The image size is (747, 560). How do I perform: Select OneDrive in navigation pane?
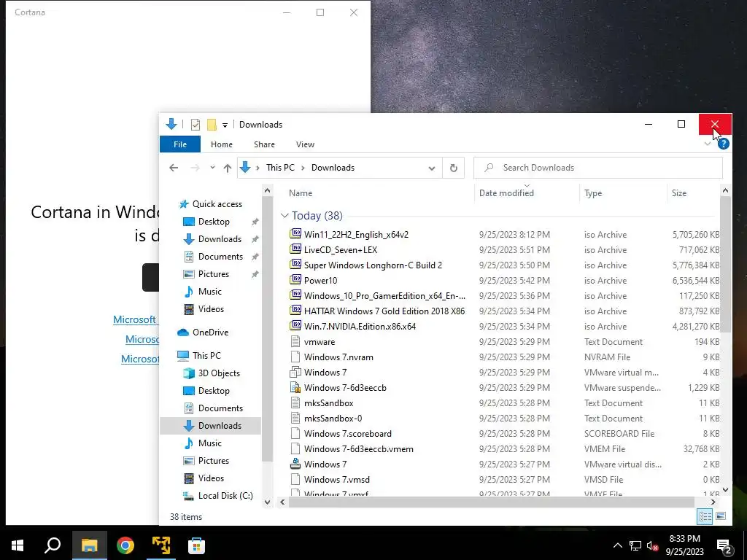[x=210, y=332]
